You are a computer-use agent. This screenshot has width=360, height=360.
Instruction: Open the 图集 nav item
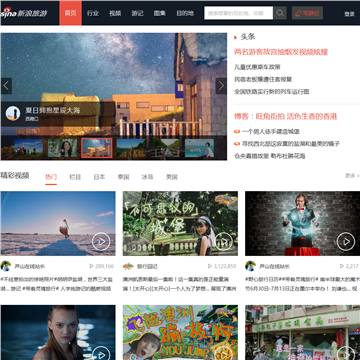(160, 13)
